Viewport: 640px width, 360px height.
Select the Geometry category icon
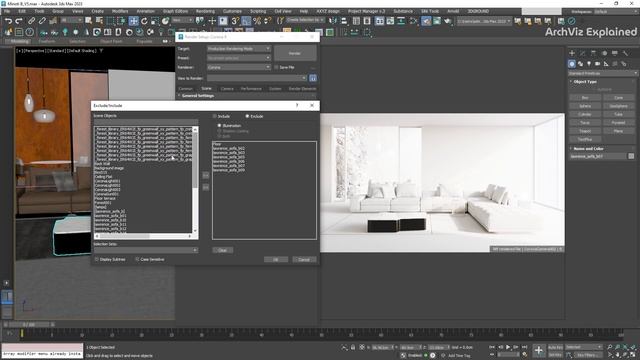coord(572,64)
